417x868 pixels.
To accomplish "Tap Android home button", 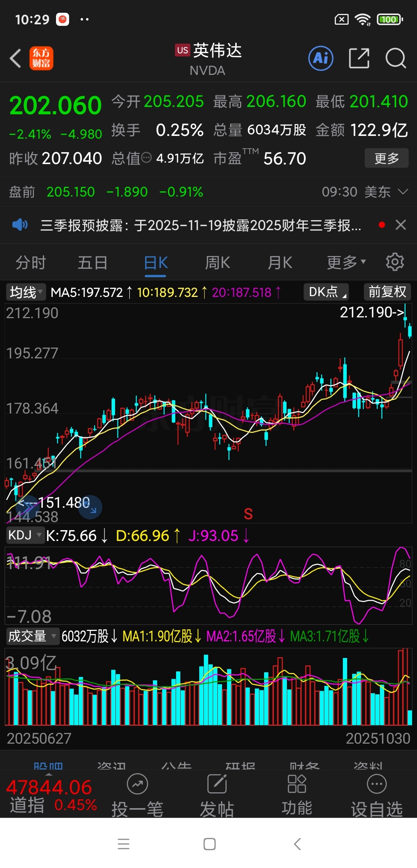I will pyautogui.click(x=209, y=844).
